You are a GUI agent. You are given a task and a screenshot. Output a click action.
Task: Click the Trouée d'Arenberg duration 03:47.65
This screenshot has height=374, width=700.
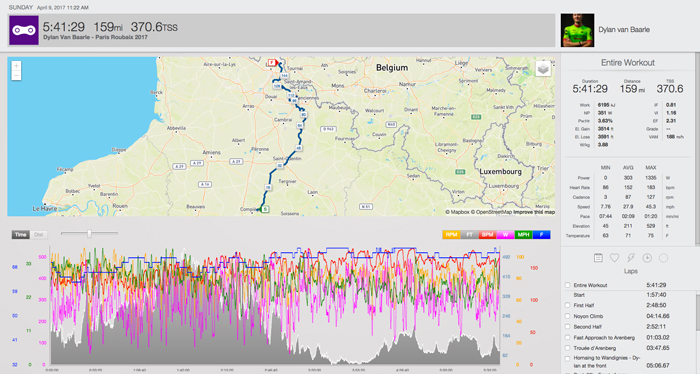[658, 348]
